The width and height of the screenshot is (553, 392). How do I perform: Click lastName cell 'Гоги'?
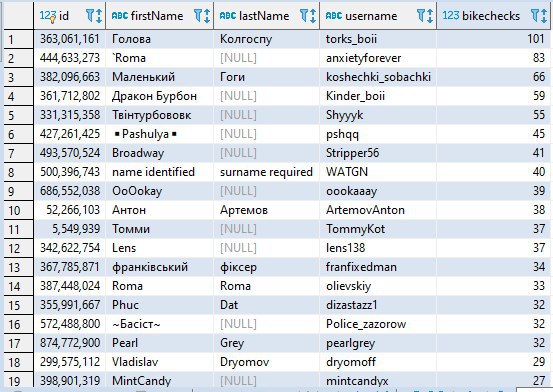pos(266,77)
